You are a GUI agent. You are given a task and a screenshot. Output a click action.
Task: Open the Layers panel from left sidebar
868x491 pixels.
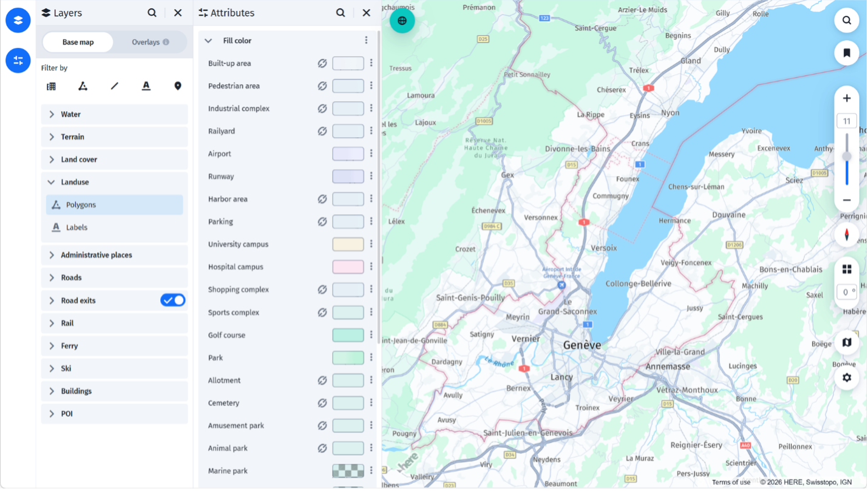click(18, 21)
